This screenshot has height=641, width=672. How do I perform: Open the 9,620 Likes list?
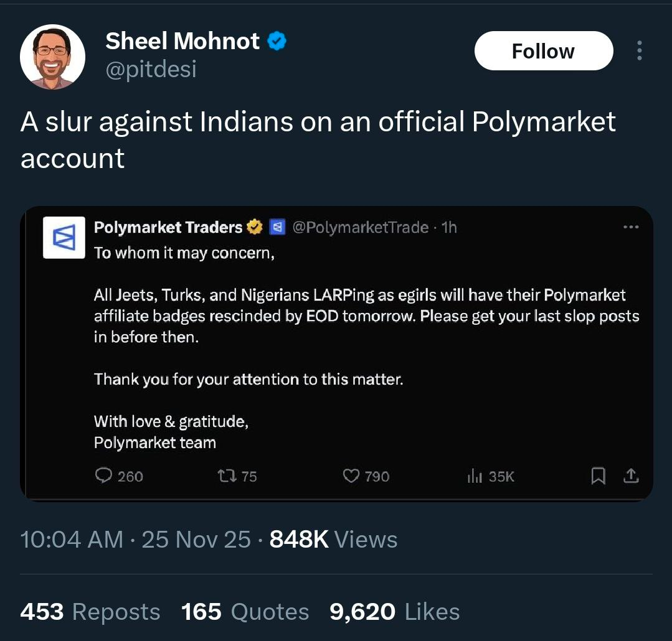click(394, 612)
